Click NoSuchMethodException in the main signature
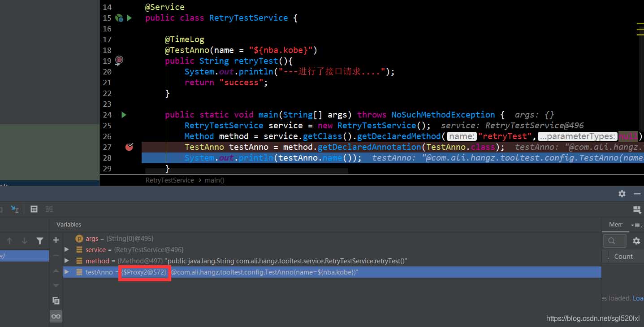 coord(443,115)
